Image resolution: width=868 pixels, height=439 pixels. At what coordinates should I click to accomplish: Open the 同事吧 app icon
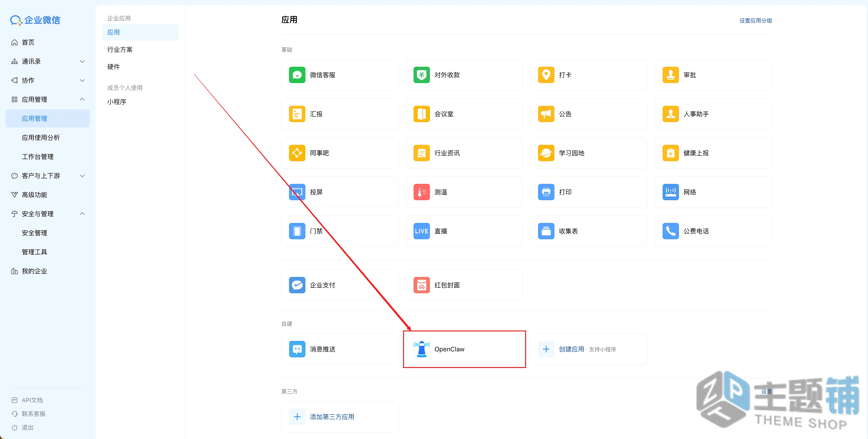[x=297, y=153]
